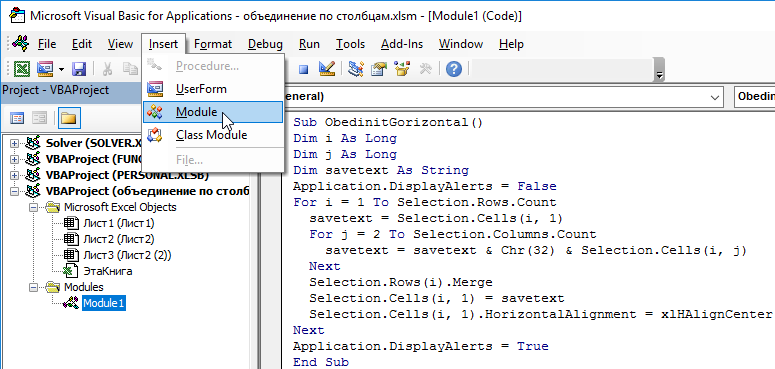The height and width of the screenshot is (369, 775).
Task: Choose UserForm from the Insert menu
Action: pyautogui.click(x=213, y=89)
